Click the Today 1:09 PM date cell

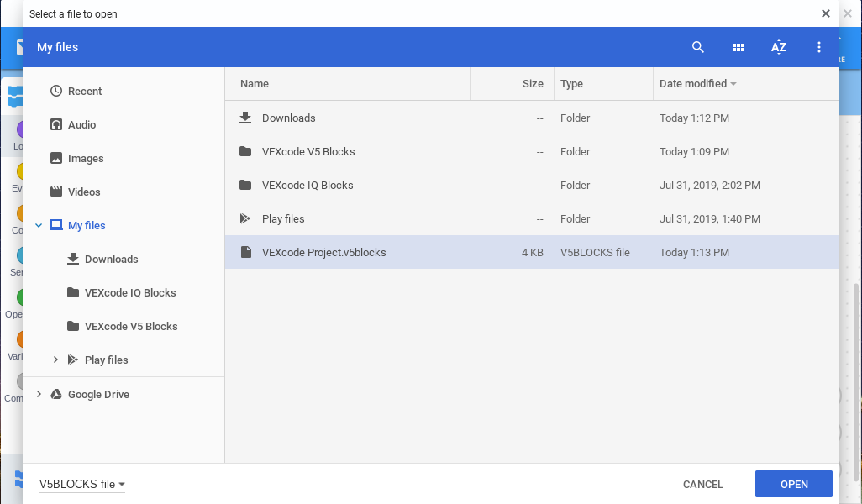pos(694,152)
